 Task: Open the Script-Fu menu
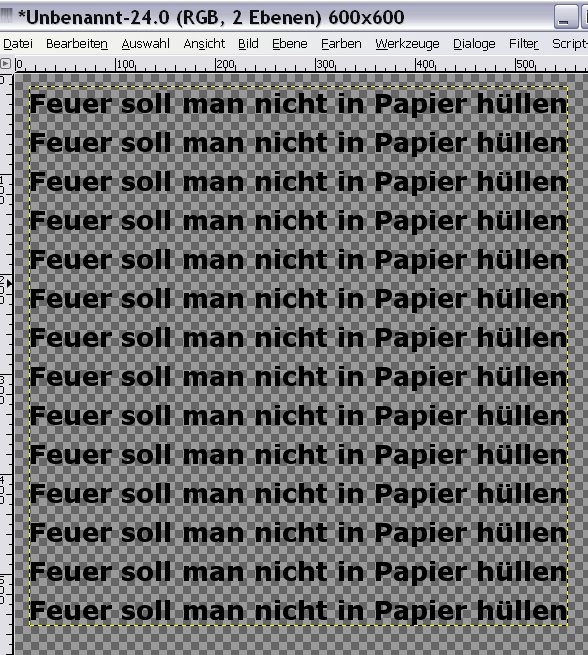(x=570, y=44)
